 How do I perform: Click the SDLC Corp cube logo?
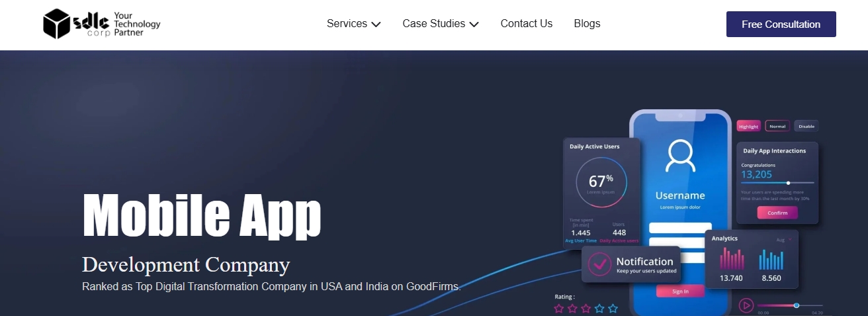click(57, 25)
